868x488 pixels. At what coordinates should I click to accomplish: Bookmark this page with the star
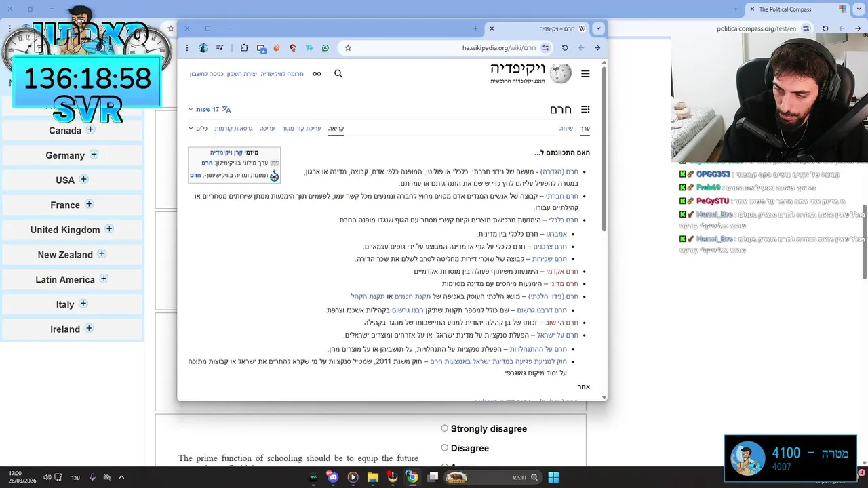(x=348, y=48)
